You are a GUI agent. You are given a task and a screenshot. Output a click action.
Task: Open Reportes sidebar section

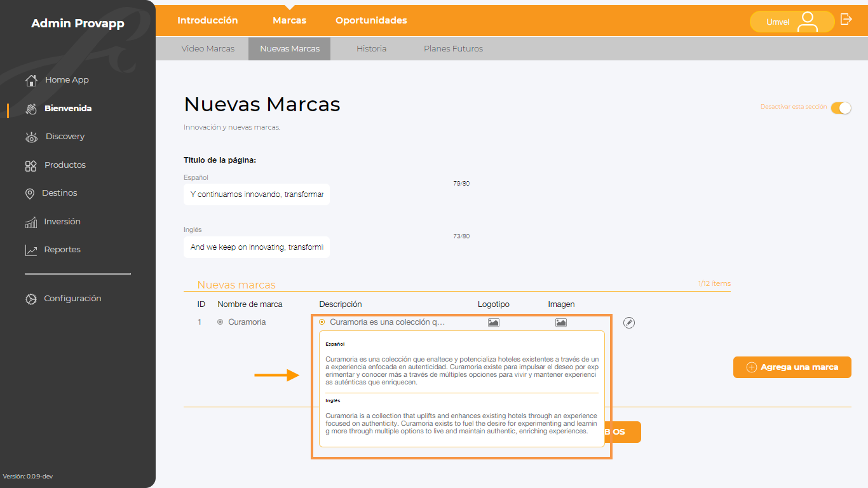click(x=62, y=250)
